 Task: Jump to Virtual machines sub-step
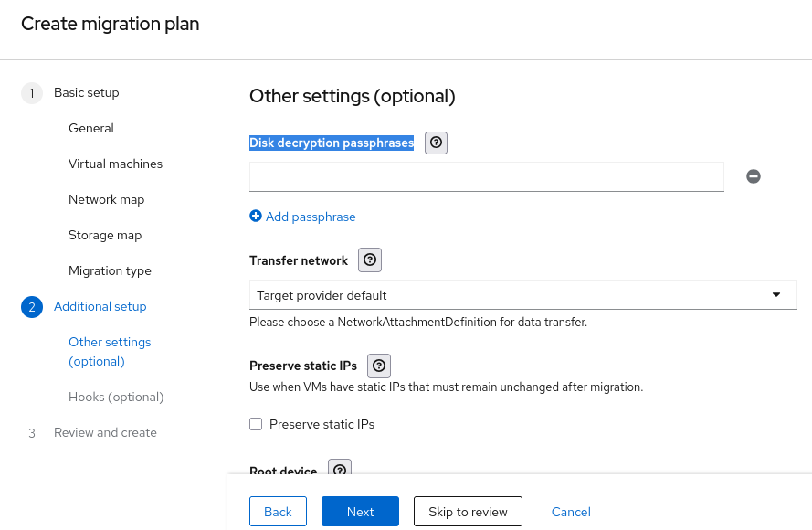click(x=115, y=164)
